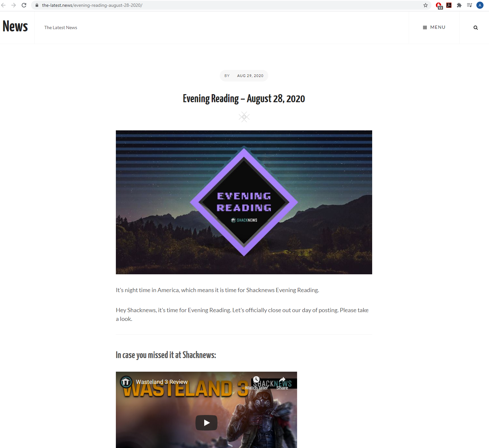This screenshot has height=448, width=489.
Task: Click the browser forward arrow
Action: [x=14, y=5]
